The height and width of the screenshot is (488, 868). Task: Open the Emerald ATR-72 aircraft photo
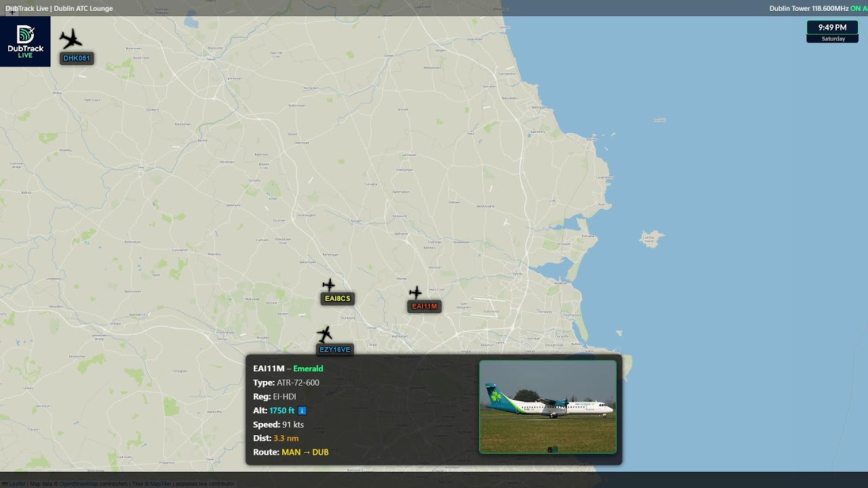(x=548, y=407)
